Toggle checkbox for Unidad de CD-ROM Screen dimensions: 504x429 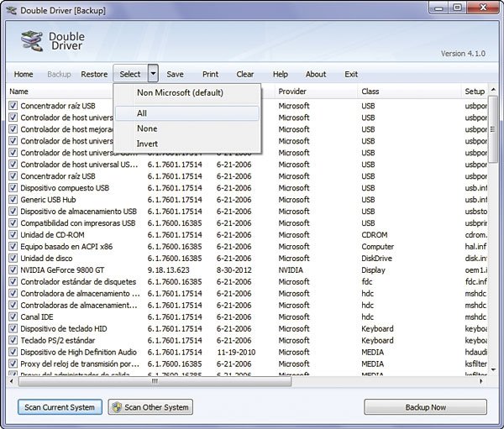click(13, 234)
